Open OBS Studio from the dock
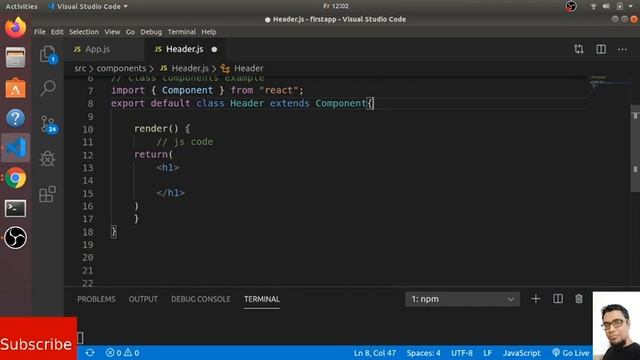 pyautogui.click(x=16, y=238)
